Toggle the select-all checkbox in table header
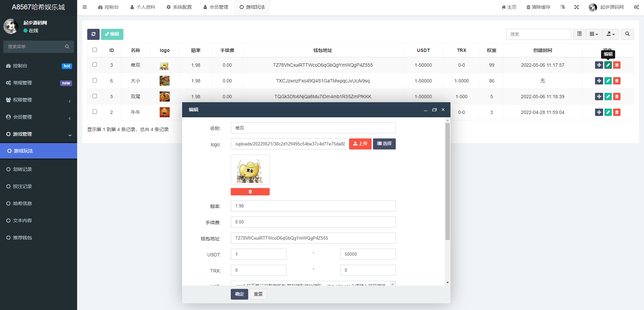The image size is (644, 310). click(x=95, y=50)
